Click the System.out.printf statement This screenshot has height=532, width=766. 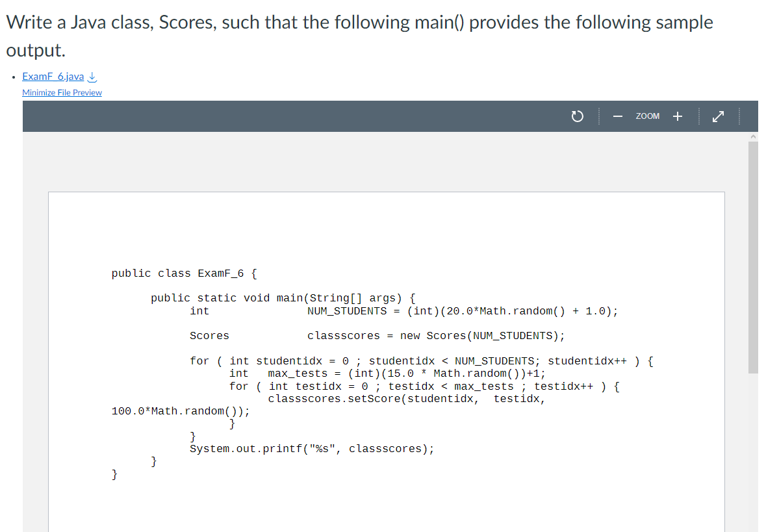pyautogui.click(x=312, y=448)
